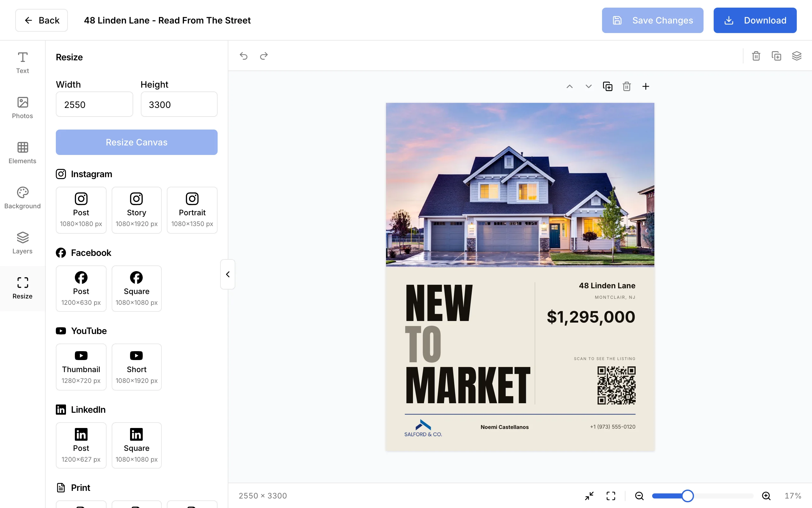The height and width of the screenshot is (508, 812).
Task: Download the design
Action: pyautogui.click(x=755, y=20)
